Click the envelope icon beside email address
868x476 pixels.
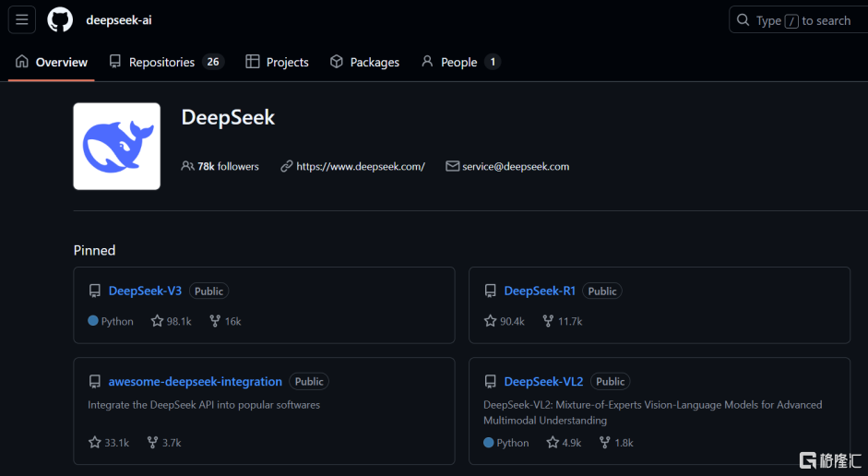click(452, 166)
